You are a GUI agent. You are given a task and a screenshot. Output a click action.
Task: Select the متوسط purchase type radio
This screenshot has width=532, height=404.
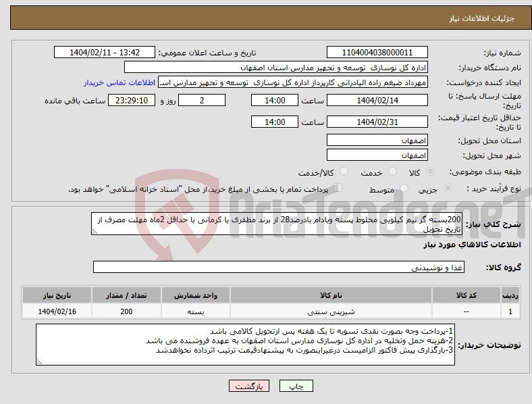(404, 188)
